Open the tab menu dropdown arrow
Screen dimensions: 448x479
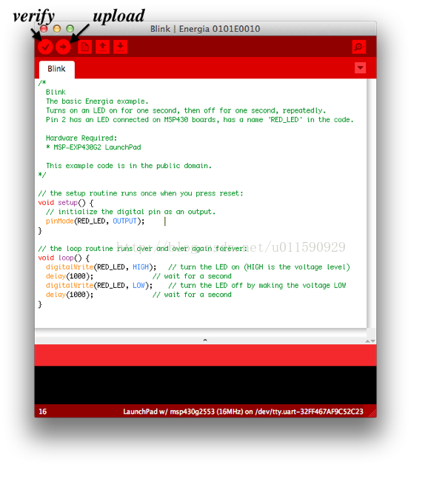click(361, 68)
